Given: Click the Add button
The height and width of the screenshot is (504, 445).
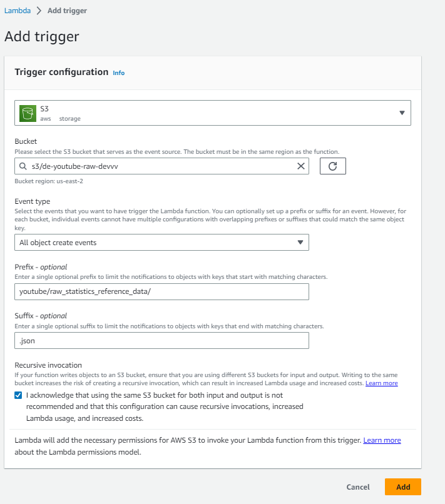Looking at the screenshot, I should (402, 486).
